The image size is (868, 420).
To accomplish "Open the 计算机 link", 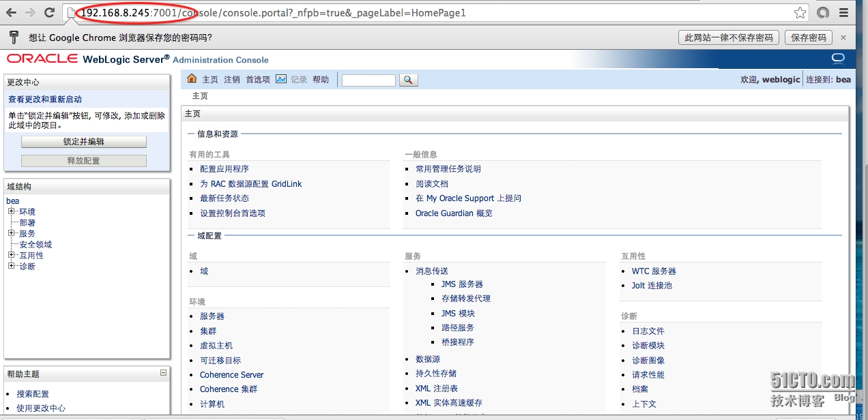I will (212, 404).
